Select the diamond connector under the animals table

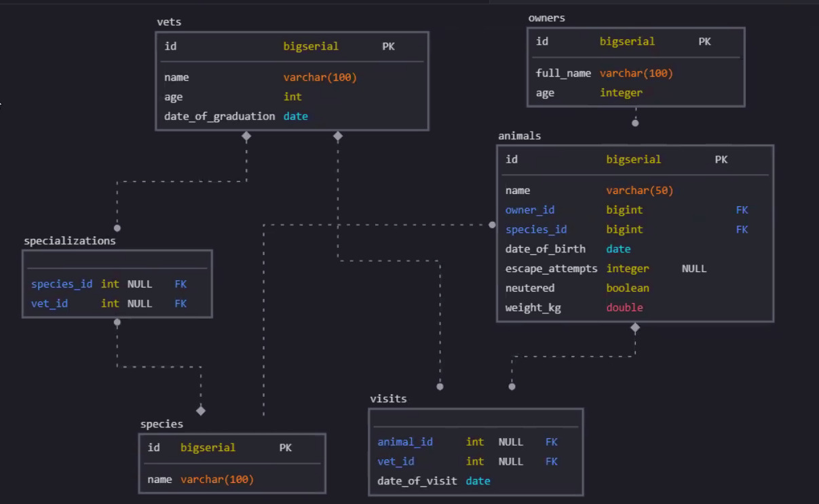pyautogui.click(x=635, y=328)
